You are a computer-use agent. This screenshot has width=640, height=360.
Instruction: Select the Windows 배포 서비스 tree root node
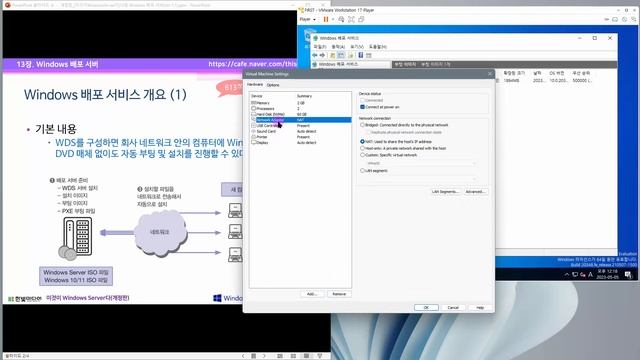pyautogui.click(x=338, y=64)
